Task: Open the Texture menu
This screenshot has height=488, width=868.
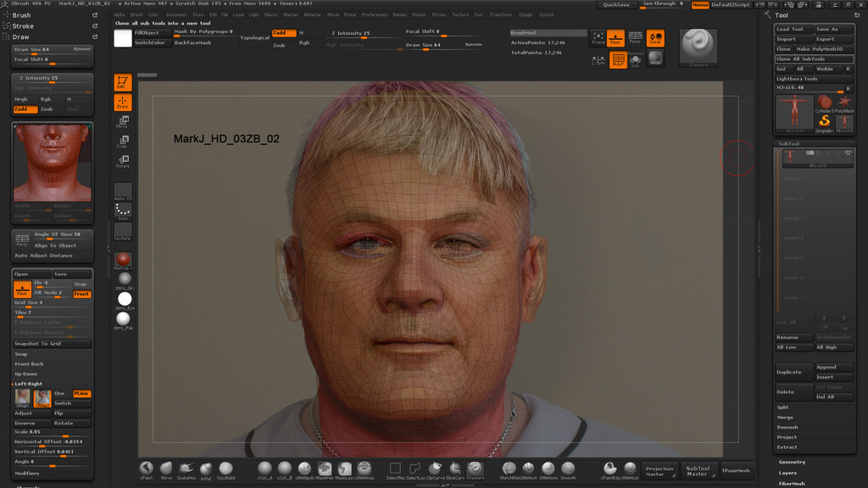Action: 460,15
